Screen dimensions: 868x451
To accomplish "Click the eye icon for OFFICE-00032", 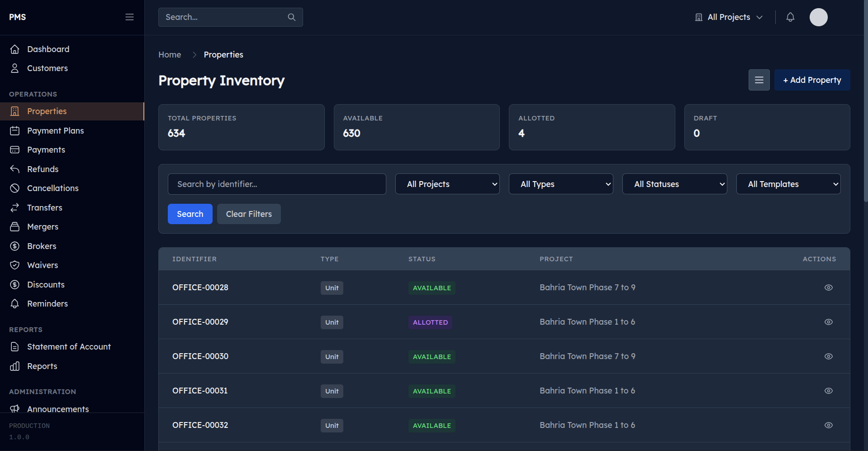I will point(829,425).
